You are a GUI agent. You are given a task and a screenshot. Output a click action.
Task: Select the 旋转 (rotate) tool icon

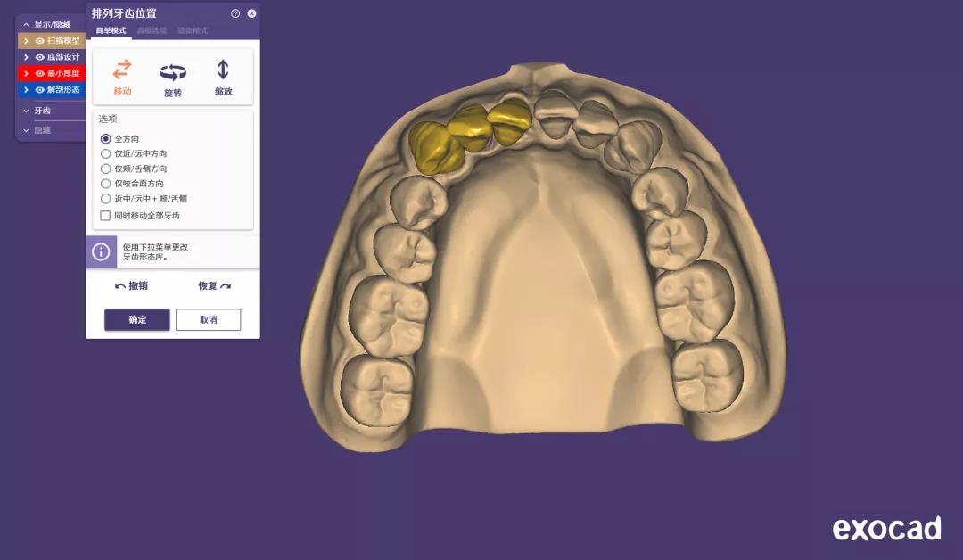[x=172, y=72]
